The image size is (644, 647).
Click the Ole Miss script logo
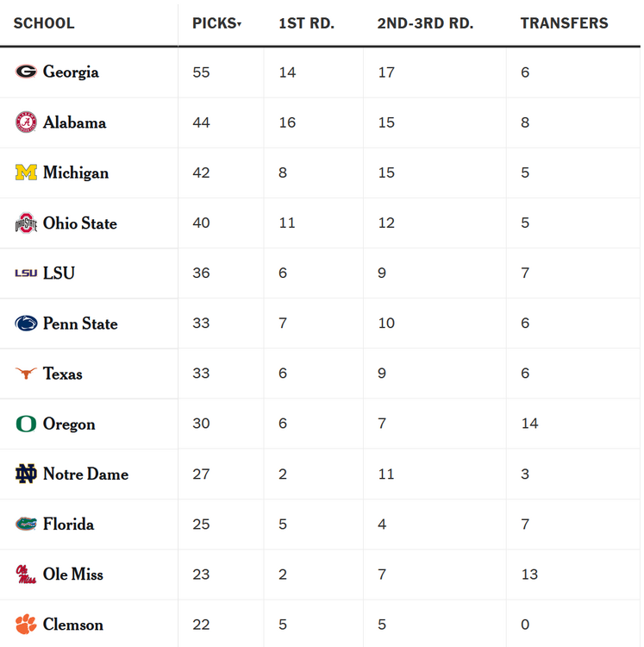(26, 575)
